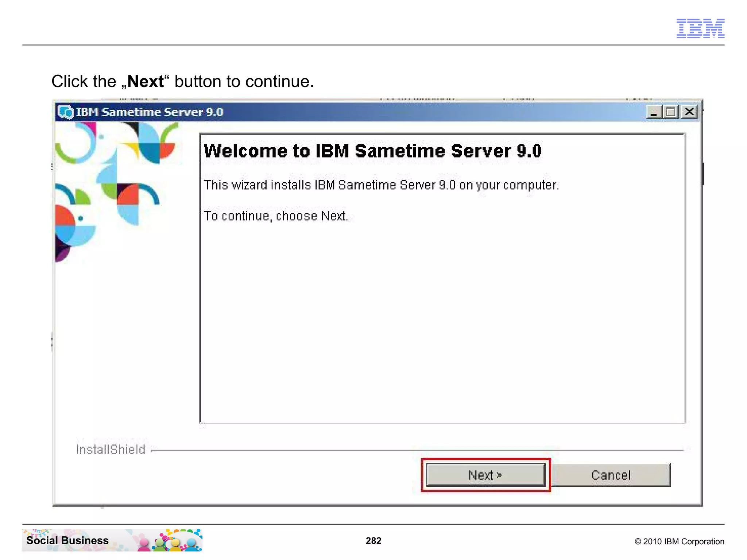The height and width of the screenshot is (560, 747).
Task: Minimize the IBM Sametime Server 9.0 window
Action: (x=654, y=112)
